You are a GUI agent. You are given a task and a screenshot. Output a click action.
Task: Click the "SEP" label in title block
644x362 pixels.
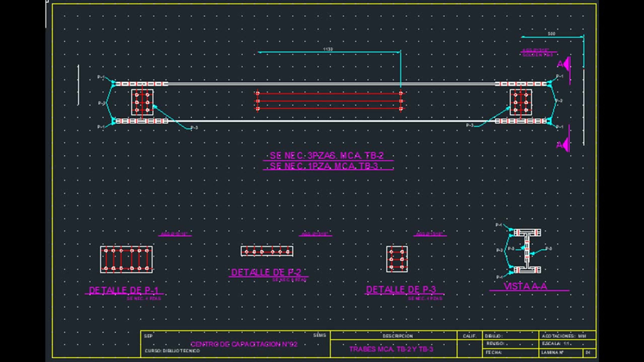click(148, 336)
